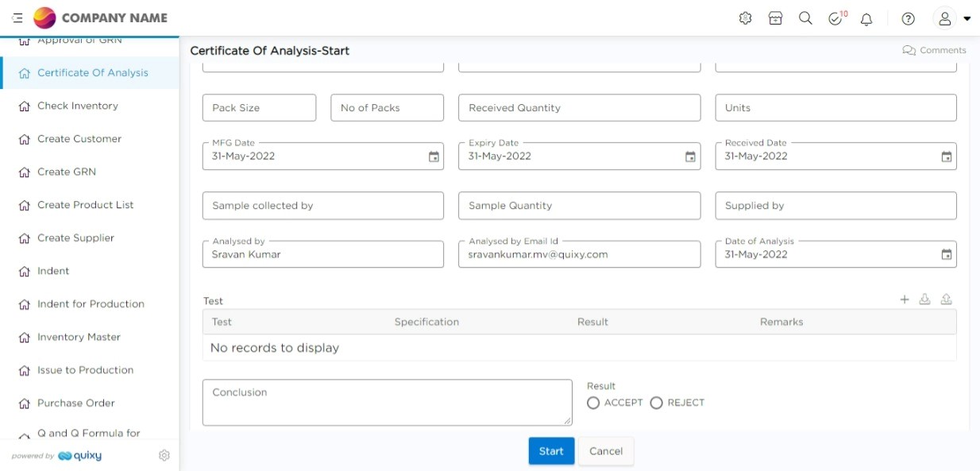980x471 pixels.
Task: Click the MFG Date field value
Action: [x=244, y=156]
